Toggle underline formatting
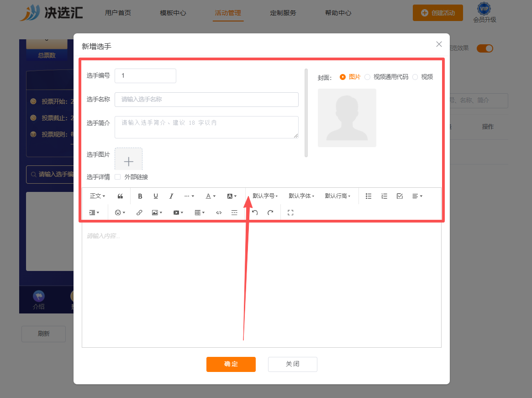Viewport: 532px width, 398px height. 156,196
